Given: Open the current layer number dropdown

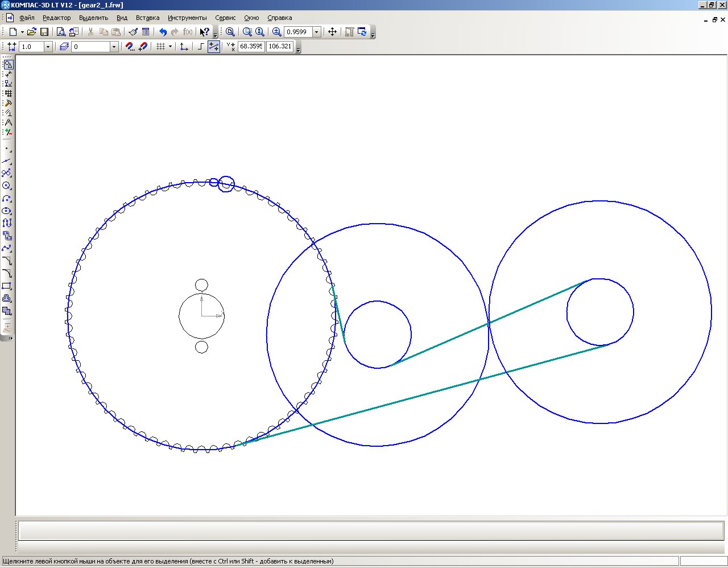Looking at the screenshot, I should point(114,47).
